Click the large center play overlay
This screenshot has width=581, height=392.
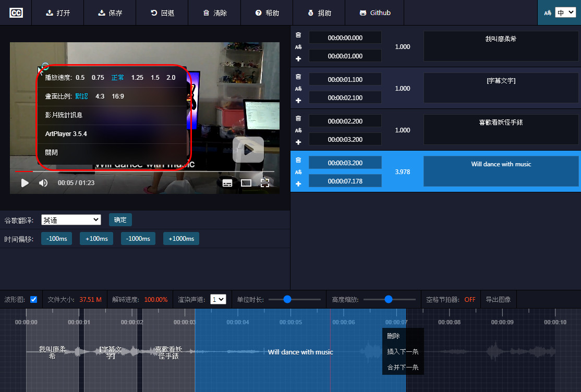pyautogui.click(x=248, y=150)
